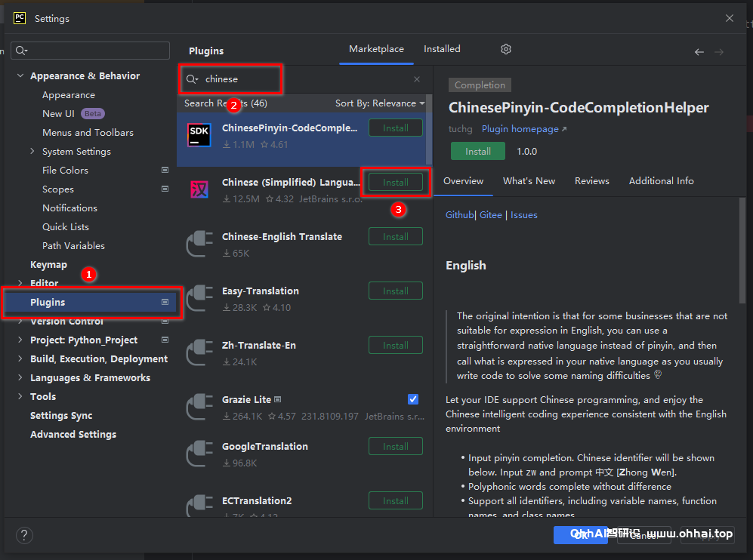
Task: Close the Settings dialog
Action: point(730,18)
